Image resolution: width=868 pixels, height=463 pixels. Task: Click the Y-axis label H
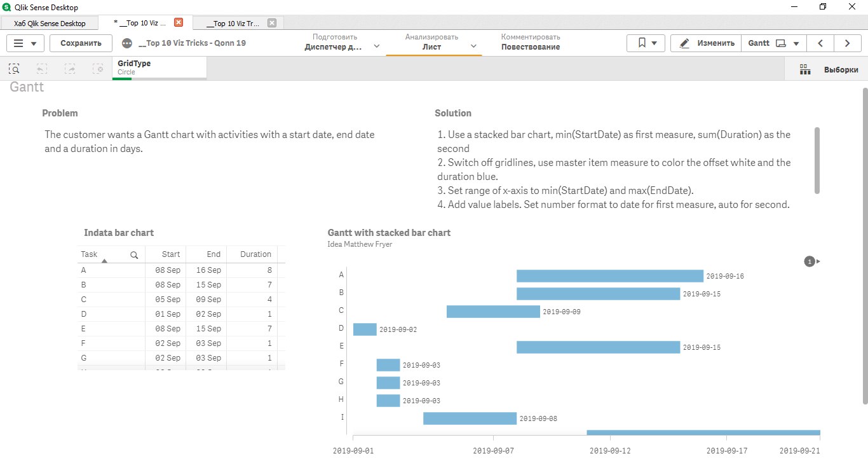[341, 399]
